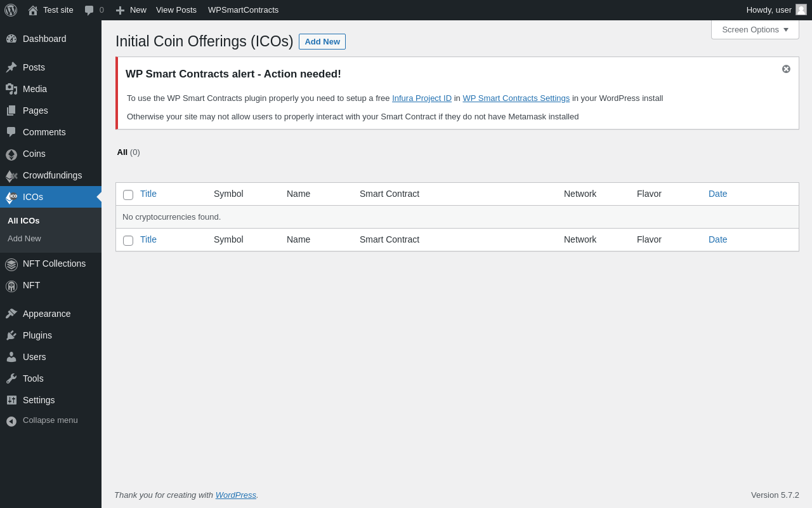Click the Coins ethereum icon

click(11, 154)
